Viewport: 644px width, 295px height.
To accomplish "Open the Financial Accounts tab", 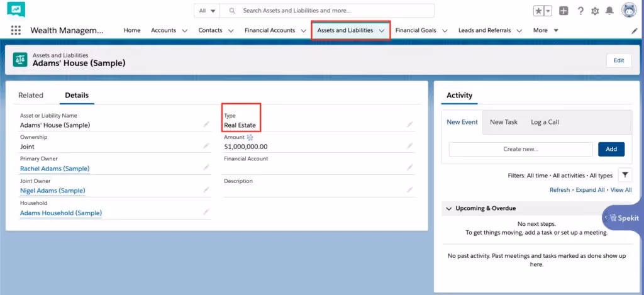I will pyautogui.click(x=270, y=30).
